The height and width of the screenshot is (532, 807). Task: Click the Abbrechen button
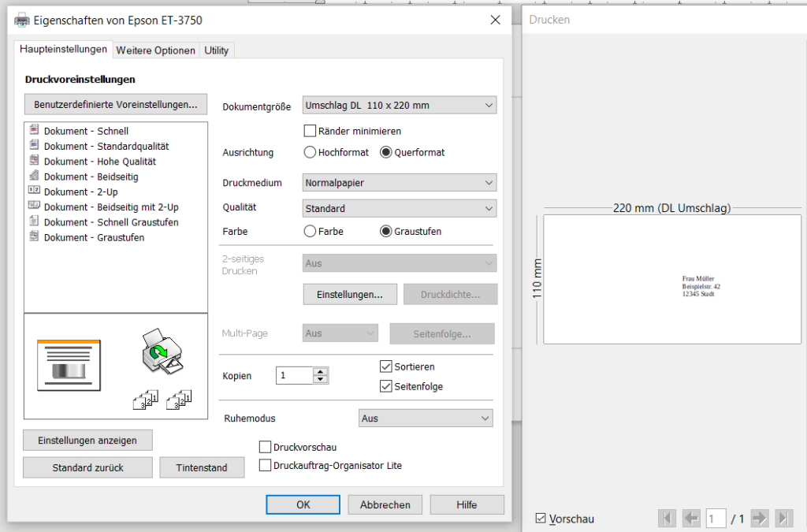385,504
